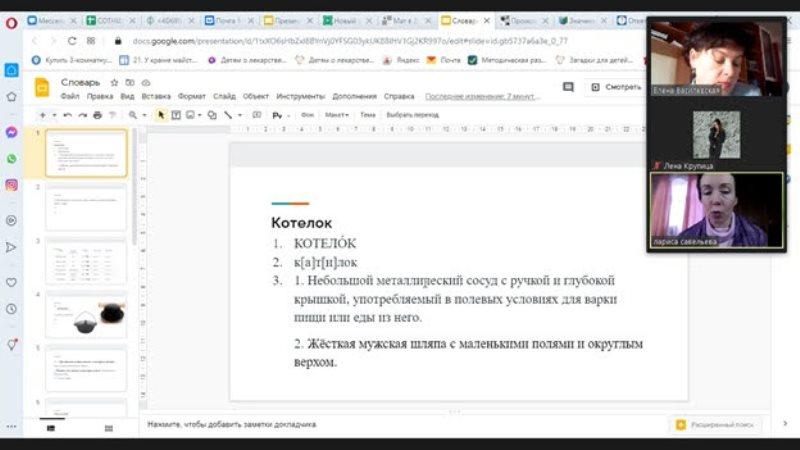Switch to filmstrip view at bottom left
Screen dimensions: 800x450
click(x=51, y=428)
